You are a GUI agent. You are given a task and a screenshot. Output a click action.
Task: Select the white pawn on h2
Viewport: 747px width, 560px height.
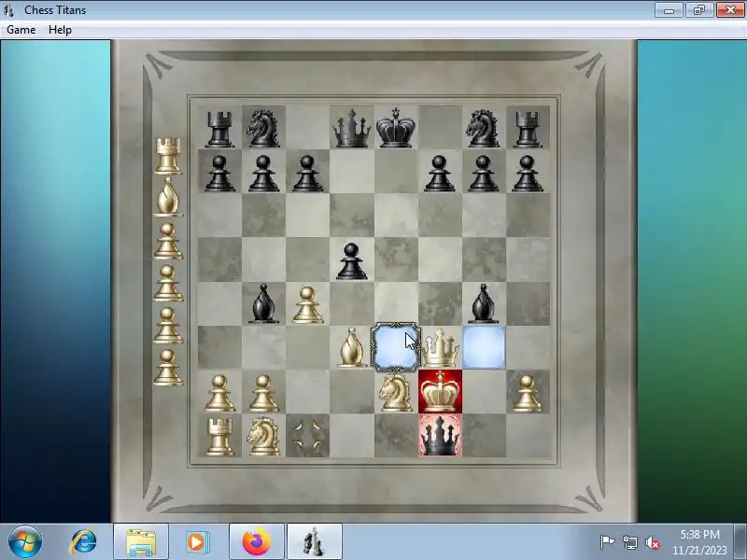[x=527, y=393]
